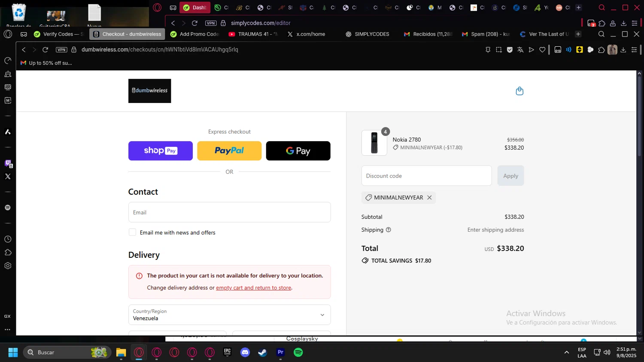The height and width of the screenshot is (362, 644).
Task: Open Windows Start menu
Action: [x=13, y=353]
